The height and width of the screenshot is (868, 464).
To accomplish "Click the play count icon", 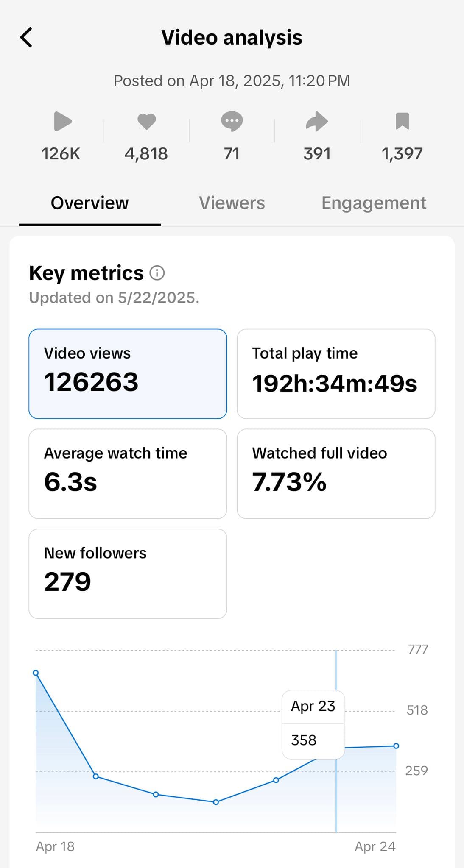I will tap(62, 122).
